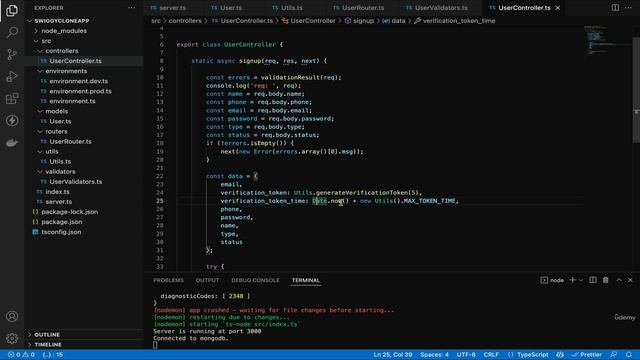Screen dimensions: 640x360
Task: Click line number 22 in gutter
Action: (x=159, y=176)
